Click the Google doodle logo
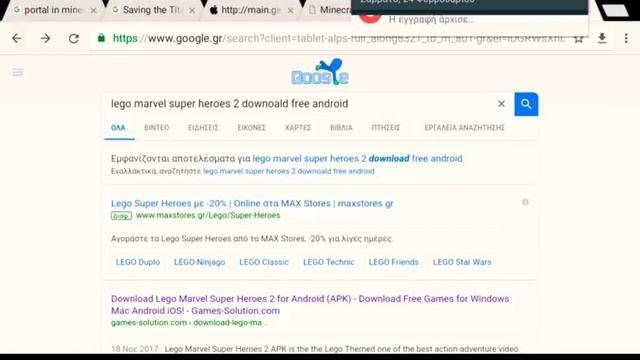The height and width of the screenshot is (360, 640). point(320,72)
